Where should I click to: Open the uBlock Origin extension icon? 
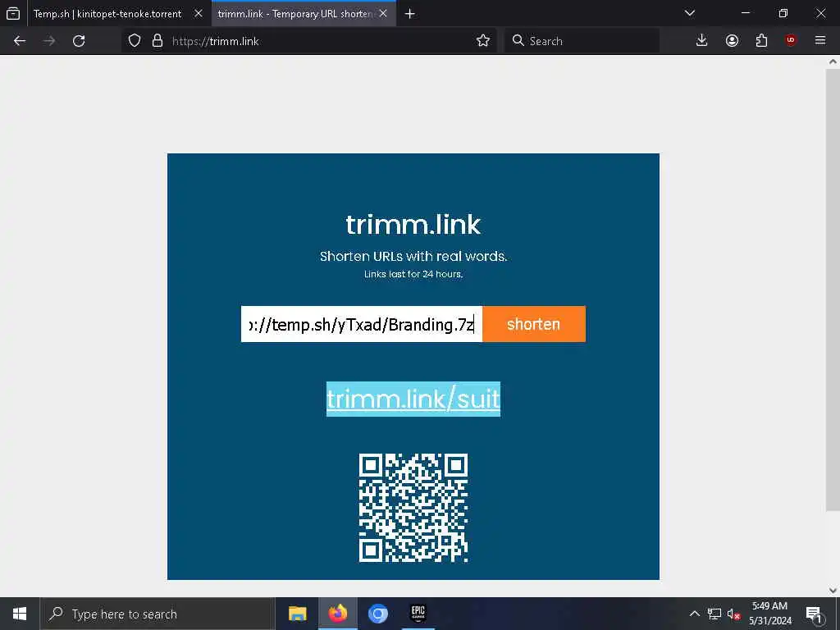point(791,40)
